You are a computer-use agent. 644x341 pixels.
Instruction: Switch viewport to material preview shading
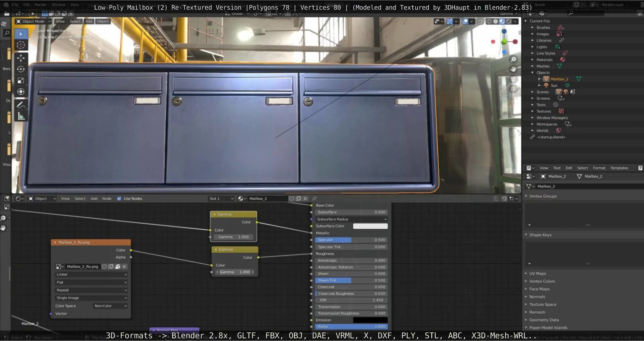click(x=502, y=21)
